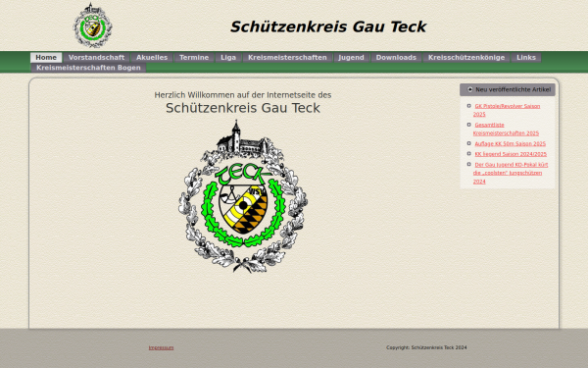Open the Liga menu item
Image resolution: width=588 pixels, height=368 pixels.
228,58
